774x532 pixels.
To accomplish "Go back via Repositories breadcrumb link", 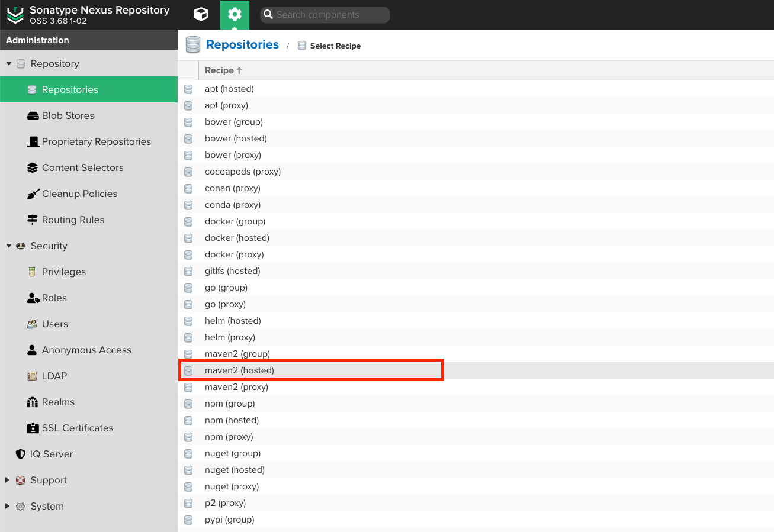I will pos(242,44).
